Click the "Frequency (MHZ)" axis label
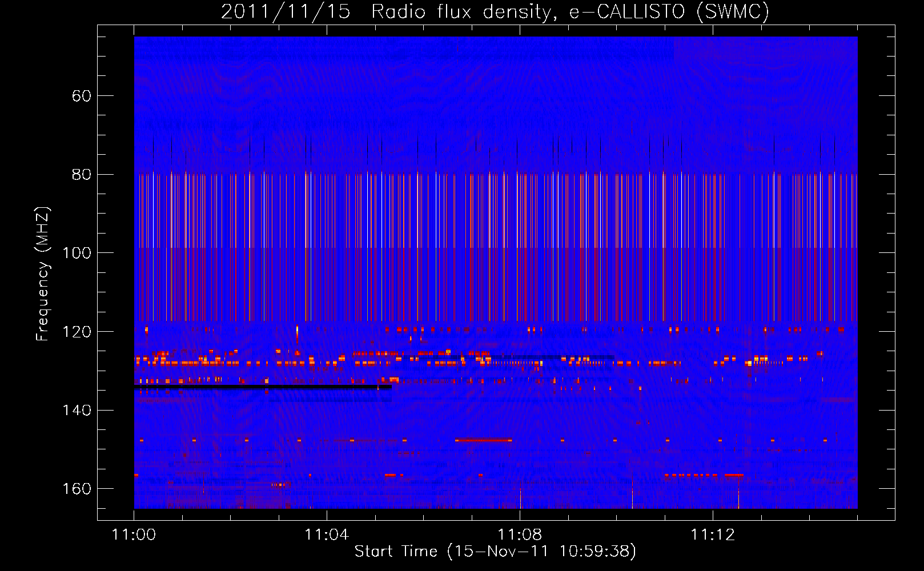 click(43, 274)
